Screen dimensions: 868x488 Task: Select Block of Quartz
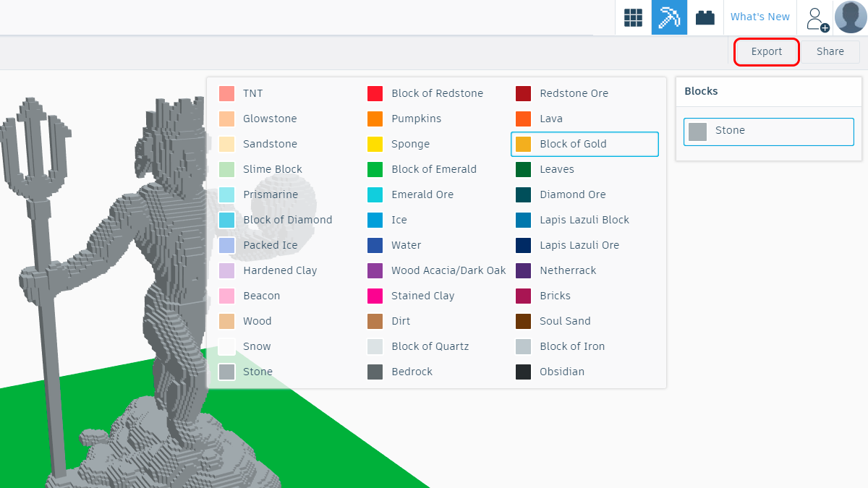pyautogui.click(x=436, y=346)
